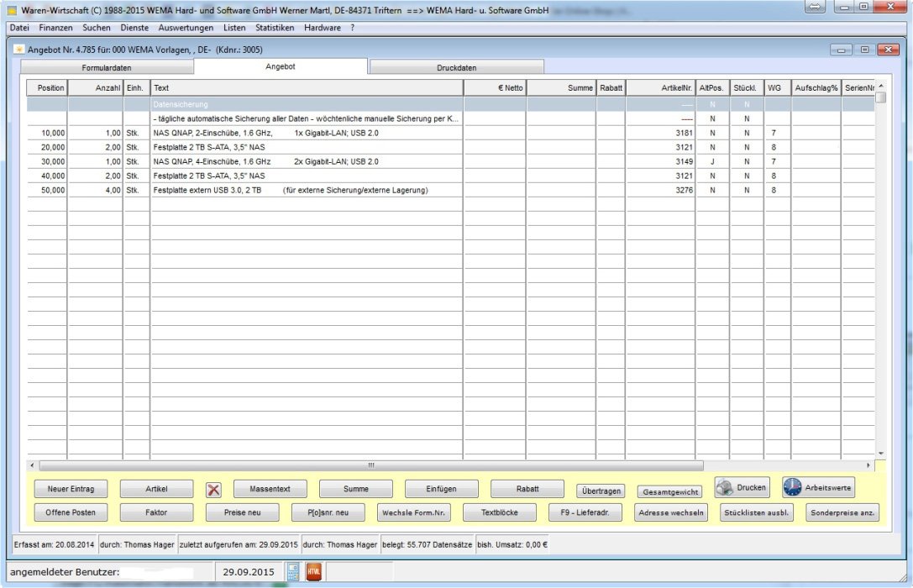The height and width of the screenshot is (588, 913).
Task: Click the Textblöcke button
Action: [500, 512]
